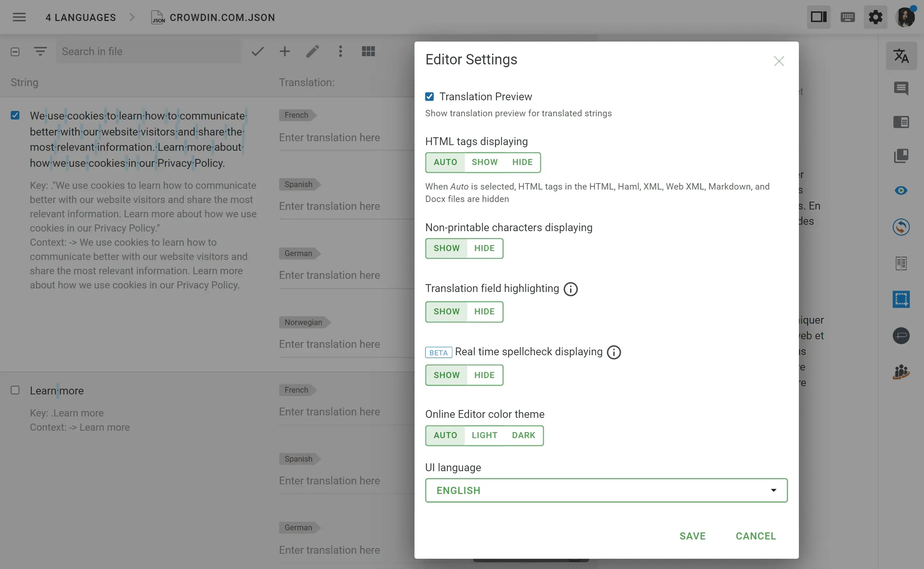Check the Learn more string checkbox
924x569 pixels.
click(x=15, y=390)
